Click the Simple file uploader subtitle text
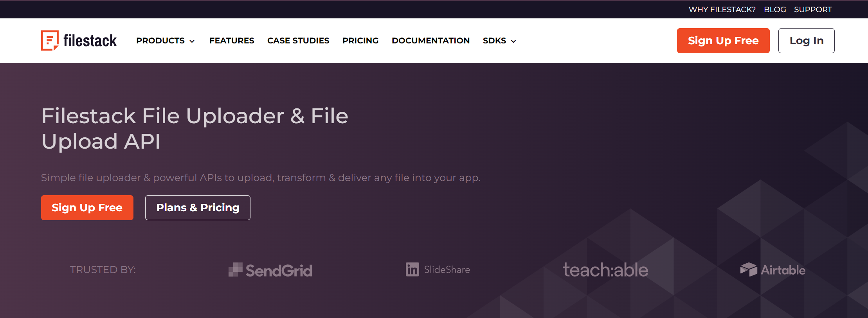Image resolution: width=868 pixels, height=318 pixels. click(261, 178)
